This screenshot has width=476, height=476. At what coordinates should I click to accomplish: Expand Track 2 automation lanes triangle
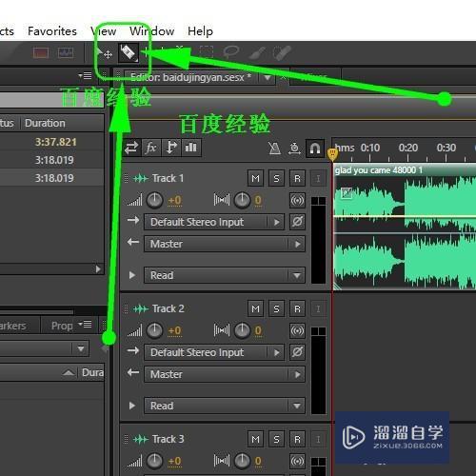point(132,406)
